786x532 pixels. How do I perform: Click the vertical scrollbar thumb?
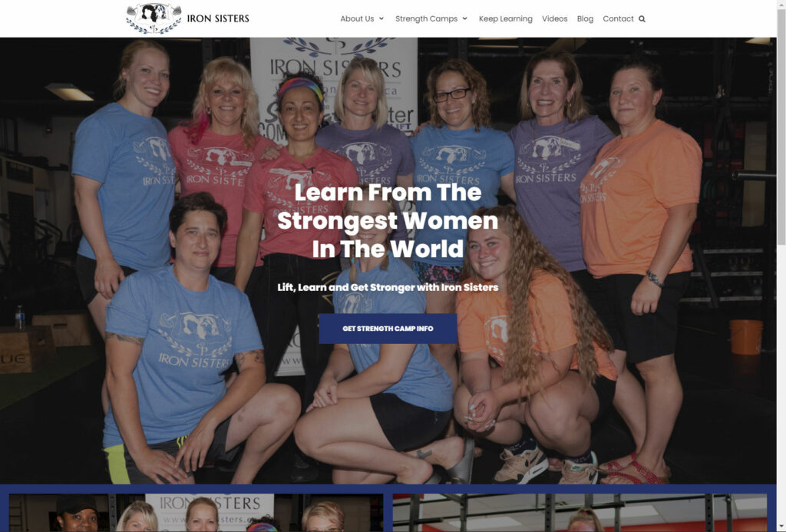[781, 128]
